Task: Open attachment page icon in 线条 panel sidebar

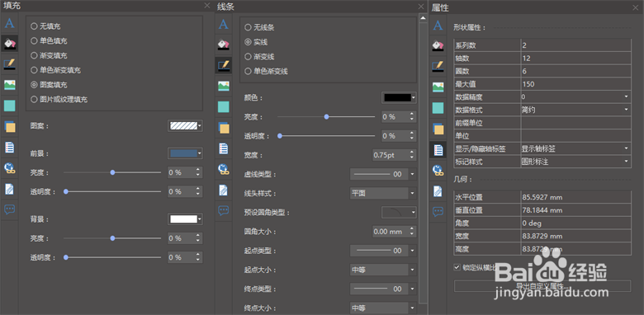Action: tap(224, 190)
